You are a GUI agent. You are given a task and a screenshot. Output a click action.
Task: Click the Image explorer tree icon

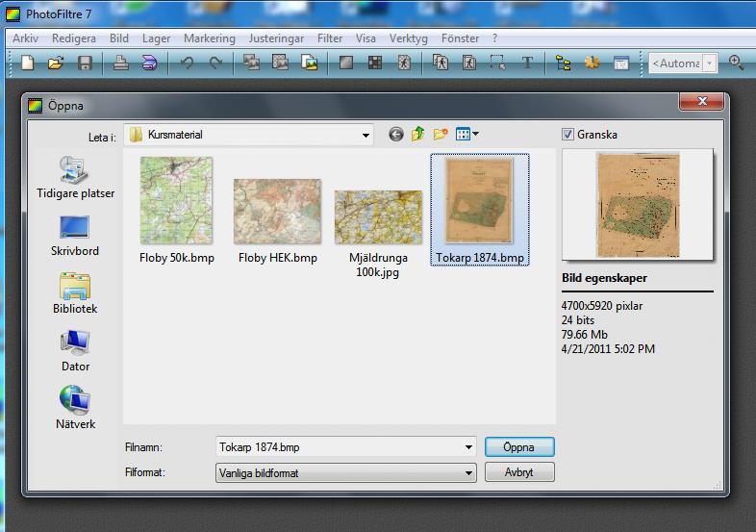pos(563,63)
